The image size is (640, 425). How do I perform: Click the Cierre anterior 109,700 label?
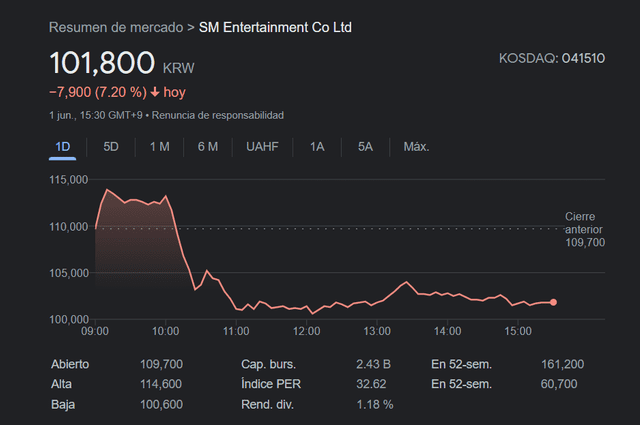point(585,229)
